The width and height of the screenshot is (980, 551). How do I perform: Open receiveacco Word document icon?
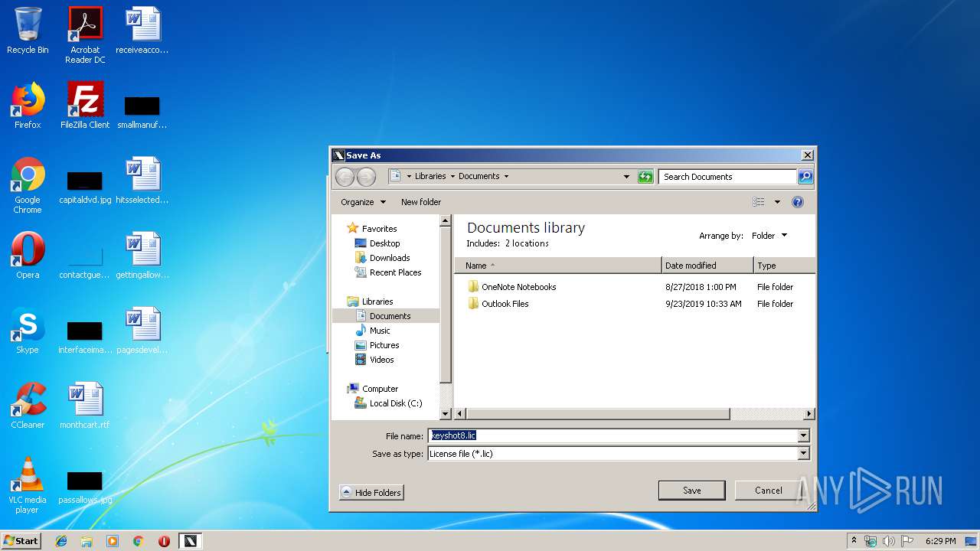tap(142, 31)
